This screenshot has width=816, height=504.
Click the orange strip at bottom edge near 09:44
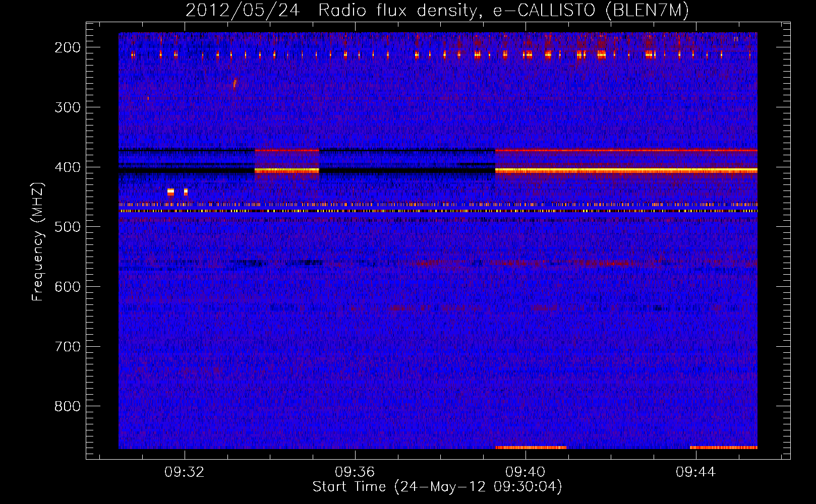pyautogui.click(x=723, y=448)
